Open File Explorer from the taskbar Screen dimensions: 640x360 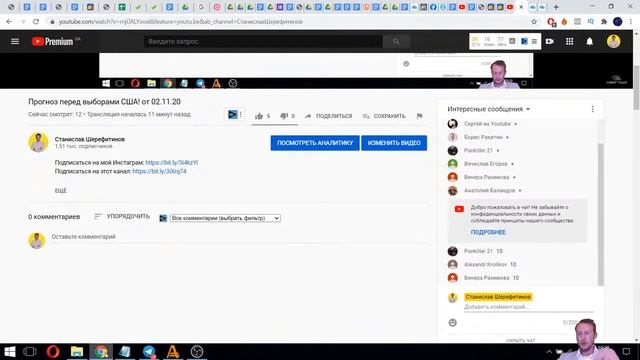(77, 351)
